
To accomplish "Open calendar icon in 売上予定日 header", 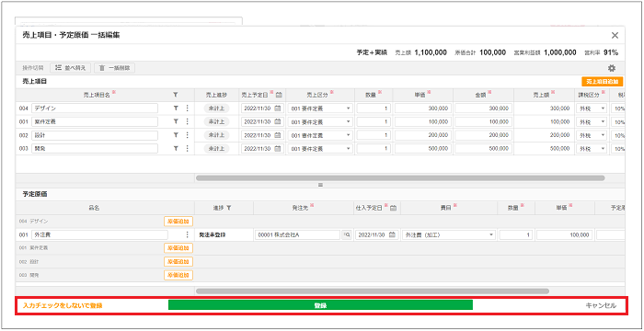I will [x=279, y=95].
